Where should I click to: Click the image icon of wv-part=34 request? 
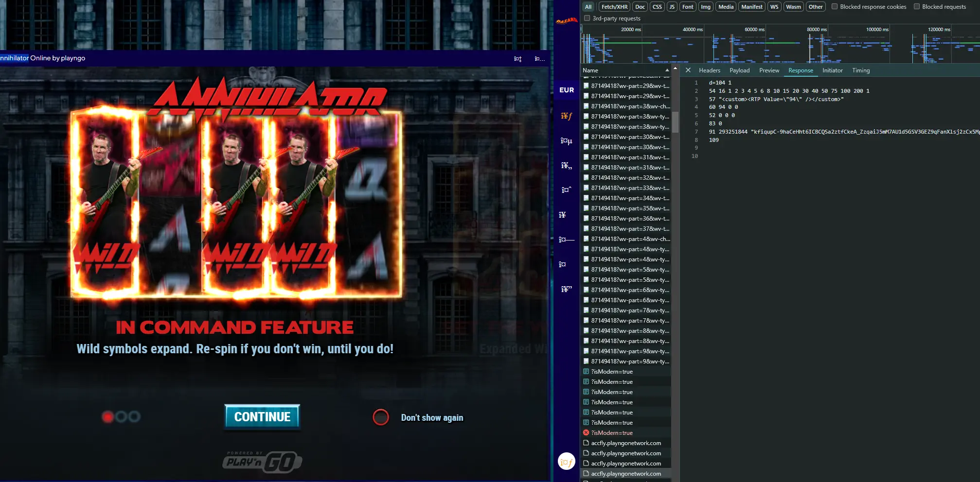click(x=586, y=198)
